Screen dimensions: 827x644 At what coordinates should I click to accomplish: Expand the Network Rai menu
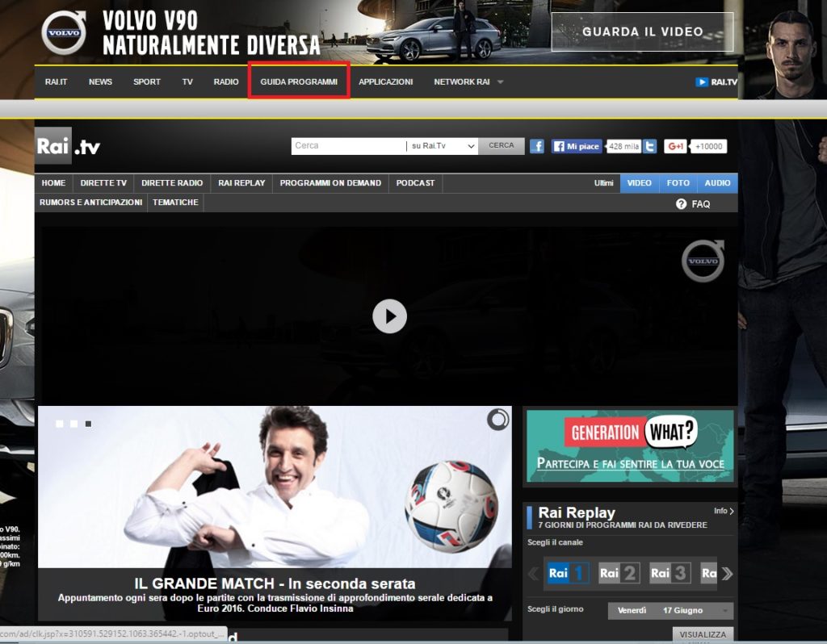[468, 82]
